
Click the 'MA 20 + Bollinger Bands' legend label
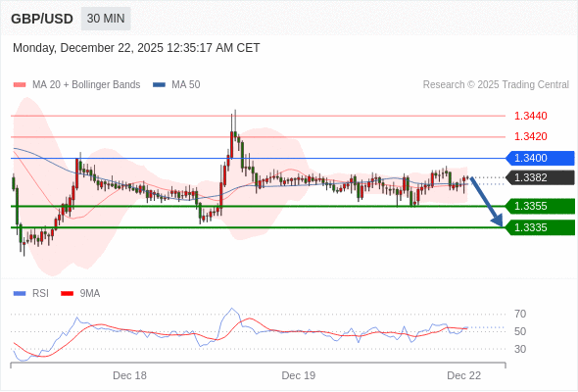(86, 85)
